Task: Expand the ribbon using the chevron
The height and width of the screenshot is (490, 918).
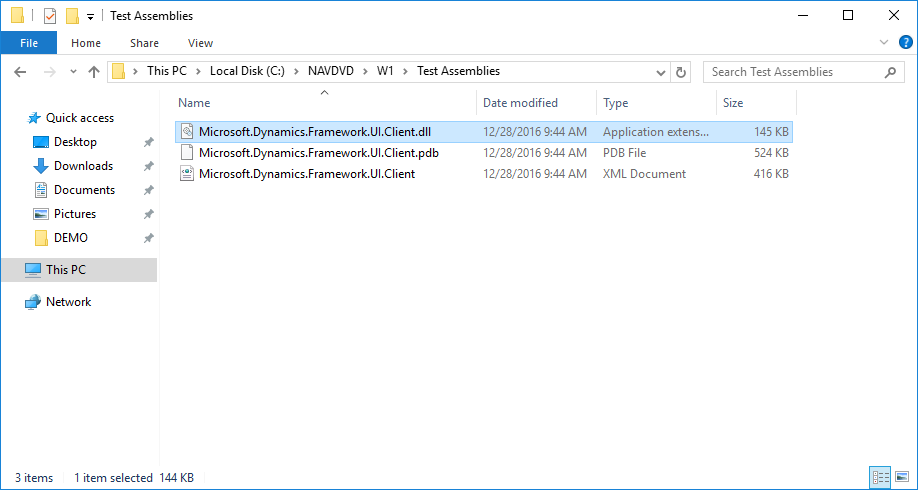Action: click(x=884, y=43)
